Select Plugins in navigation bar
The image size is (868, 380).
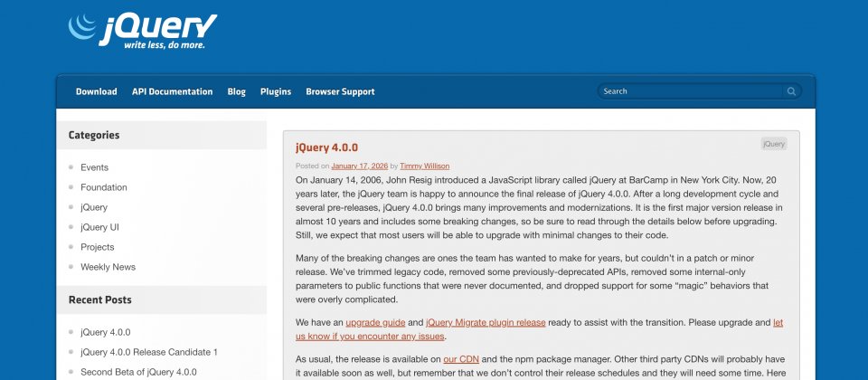click(276, 91)
